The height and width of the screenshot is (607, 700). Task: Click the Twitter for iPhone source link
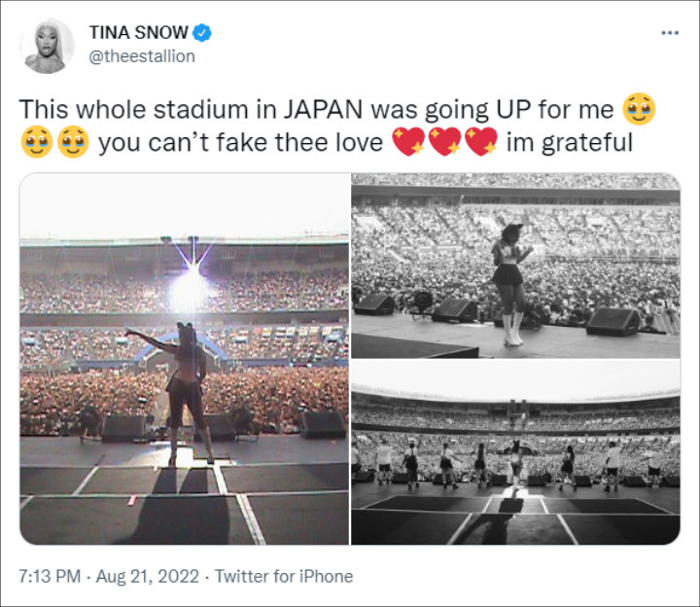point(284,576)
